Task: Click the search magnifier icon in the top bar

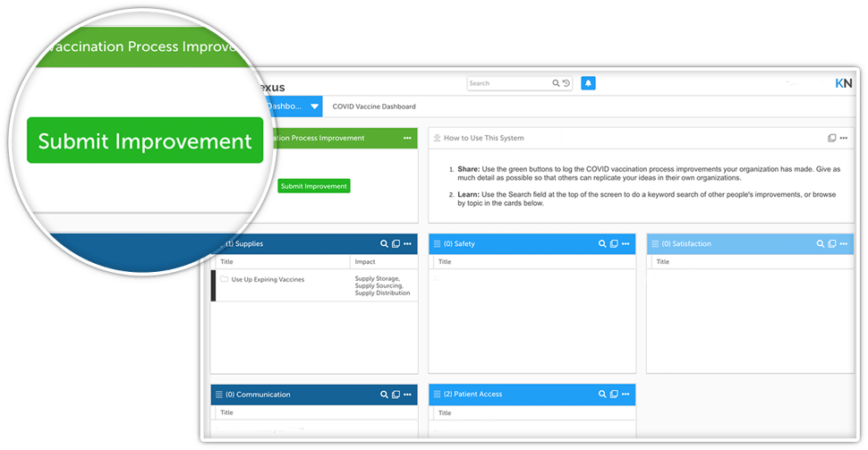Action: (x=556, y=83)
